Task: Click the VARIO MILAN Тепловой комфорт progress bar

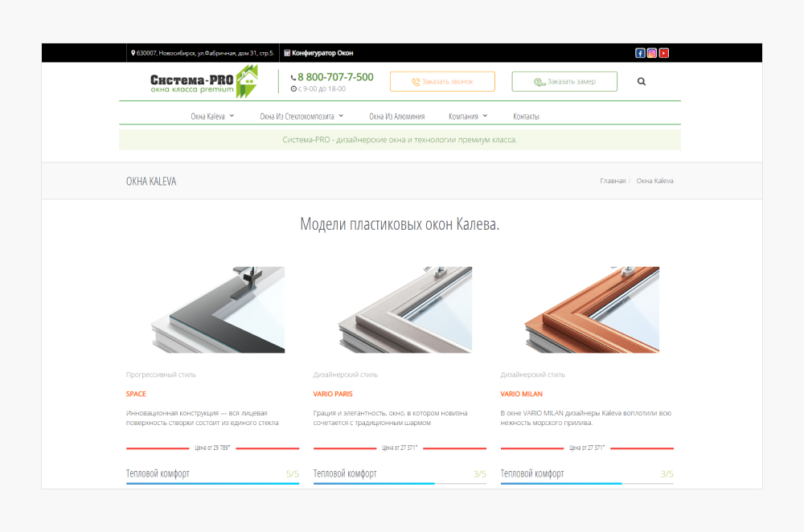Action: [x=587, y=483]
